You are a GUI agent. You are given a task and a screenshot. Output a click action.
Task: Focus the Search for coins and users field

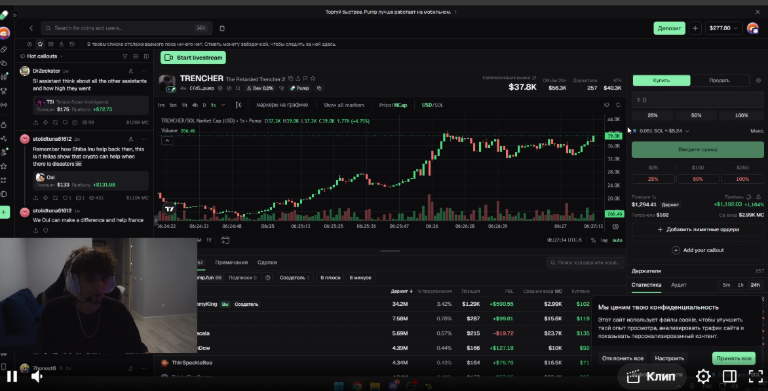[126, 28]
